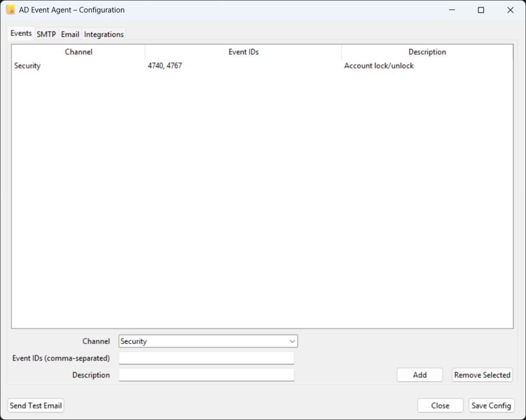Click the Description column header
Image resolution: width=526 pixels, height=420 pixels.
[427, 52]
